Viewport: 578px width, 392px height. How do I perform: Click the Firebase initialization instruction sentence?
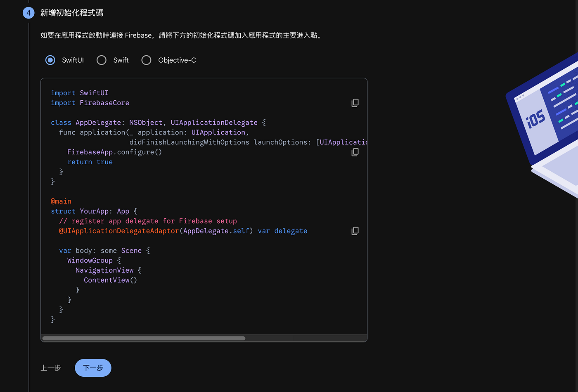[x=181, y=35]
